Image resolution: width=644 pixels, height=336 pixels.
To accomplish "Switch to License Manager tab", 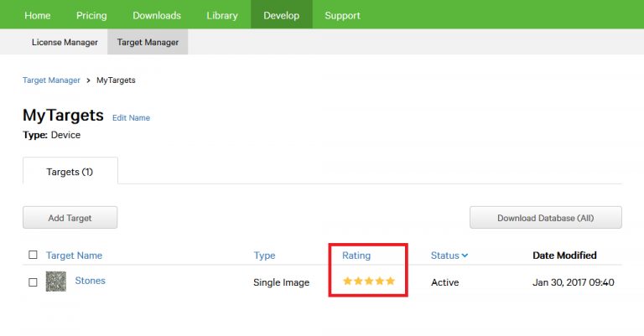I will [65, 41].
